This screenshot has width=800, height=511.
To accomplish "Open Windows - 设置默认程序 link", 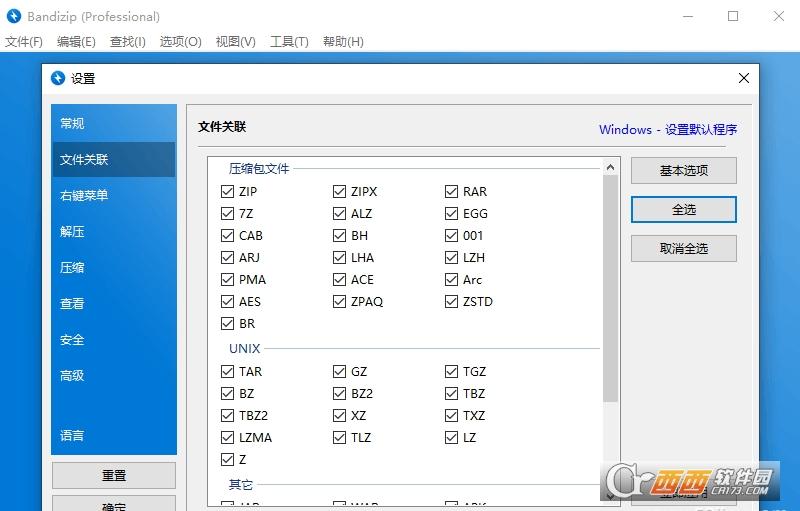I will click(x=668, y=130).
